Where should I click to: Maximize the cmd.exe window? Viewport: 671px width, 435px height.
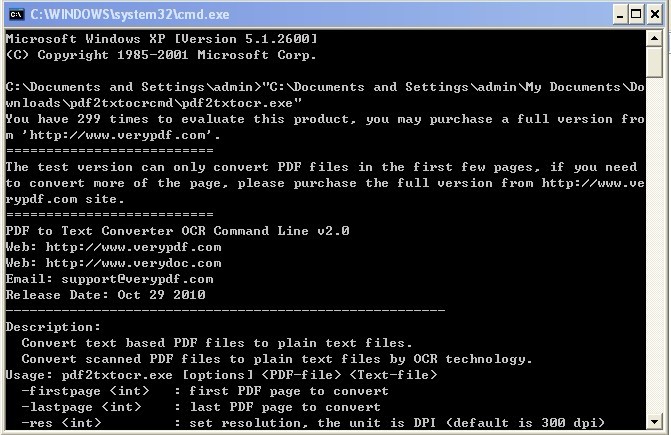tap(636, 15)
